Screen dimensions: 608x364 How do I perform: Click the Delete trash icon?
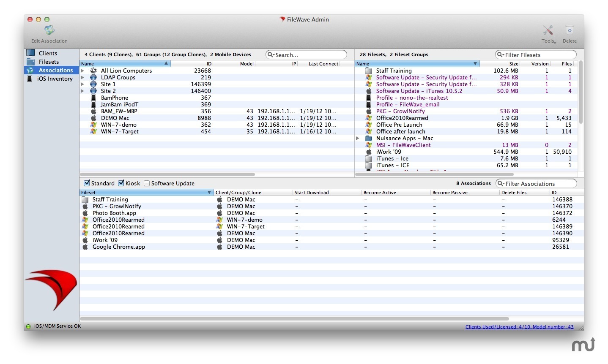(570, 30)
